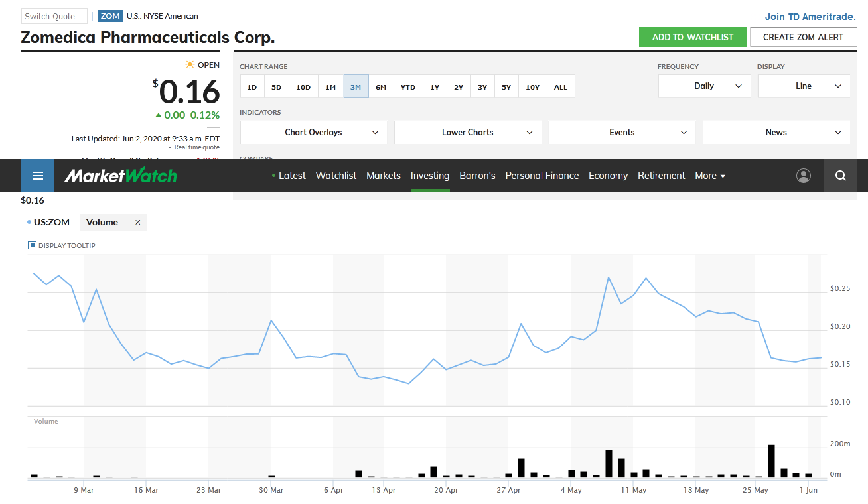Expand the Chart Overlays dropdown
The width and height of the screenshot is (868, 504).
[313, 133]
